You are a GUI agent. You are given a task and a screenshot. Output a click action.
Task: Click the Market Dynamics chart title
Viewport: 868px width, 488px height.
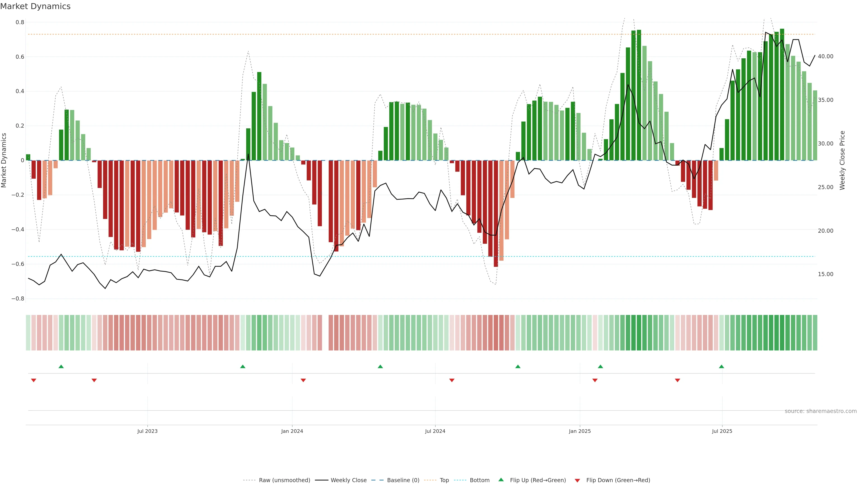click(x=35, y=6)
